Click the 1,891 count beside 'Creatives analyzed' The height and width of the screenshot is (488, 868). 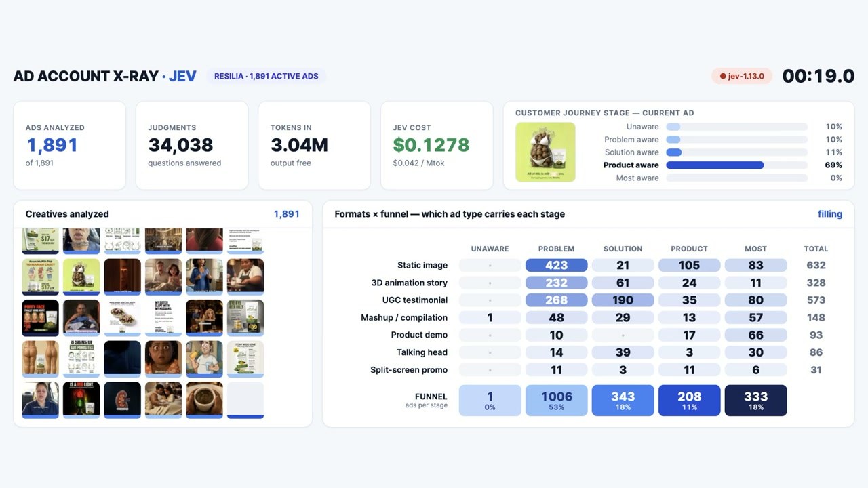click(287, 214)
